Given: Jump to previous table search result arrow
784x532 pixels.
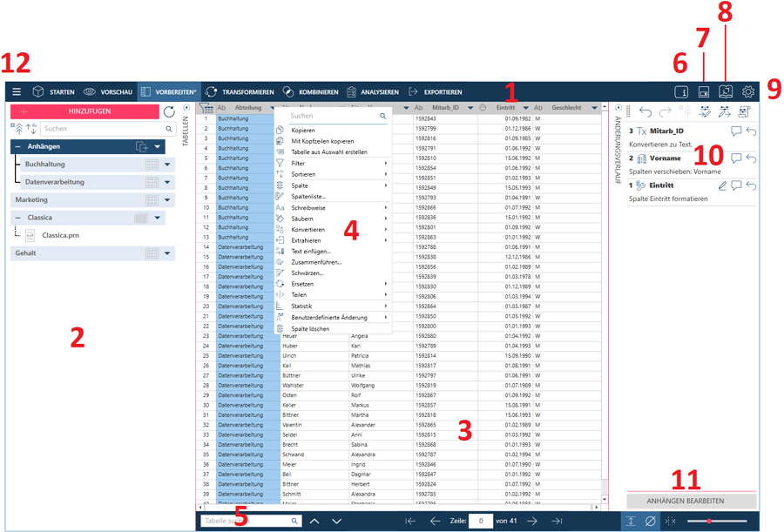Looking at the screenshot, I should (x=314, y=521).
